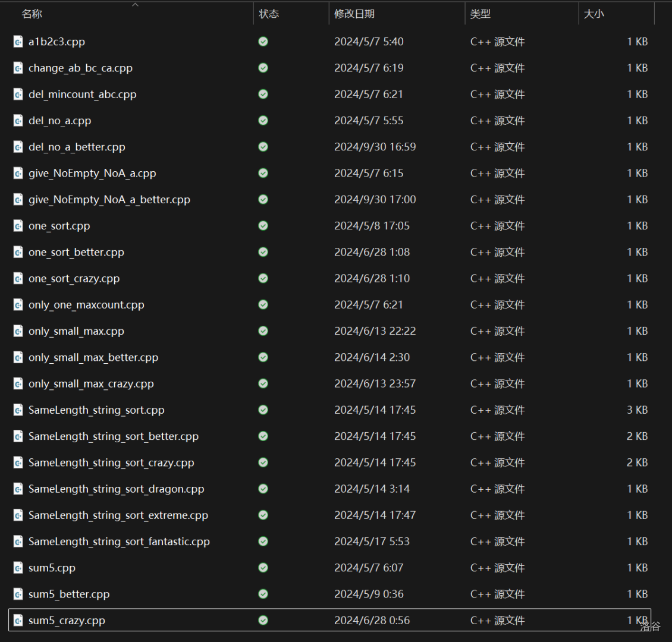Select give_NoEmpty_NoA_a_better.cpp file name
Screen dimensions: 672x642
coord(109,200)
